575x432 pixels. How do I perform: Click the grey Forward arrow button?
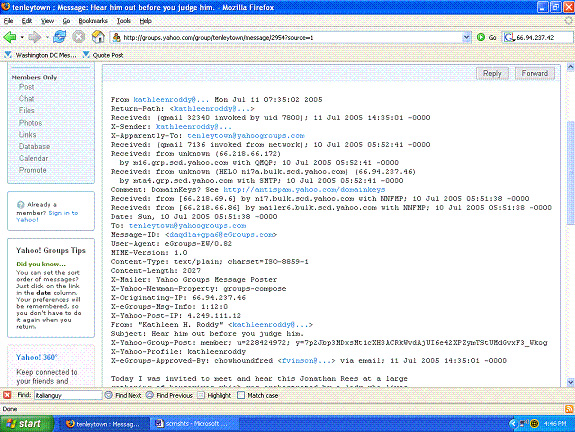(x=34, y=37)
